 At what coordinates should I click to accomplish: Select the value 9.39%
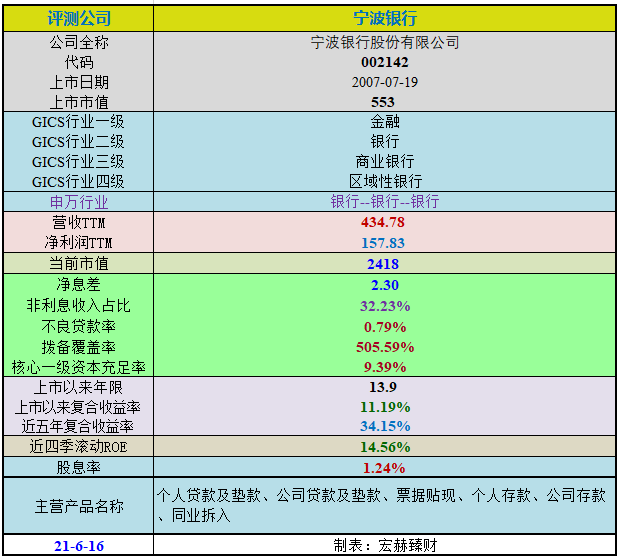click(x=385, y=367)
